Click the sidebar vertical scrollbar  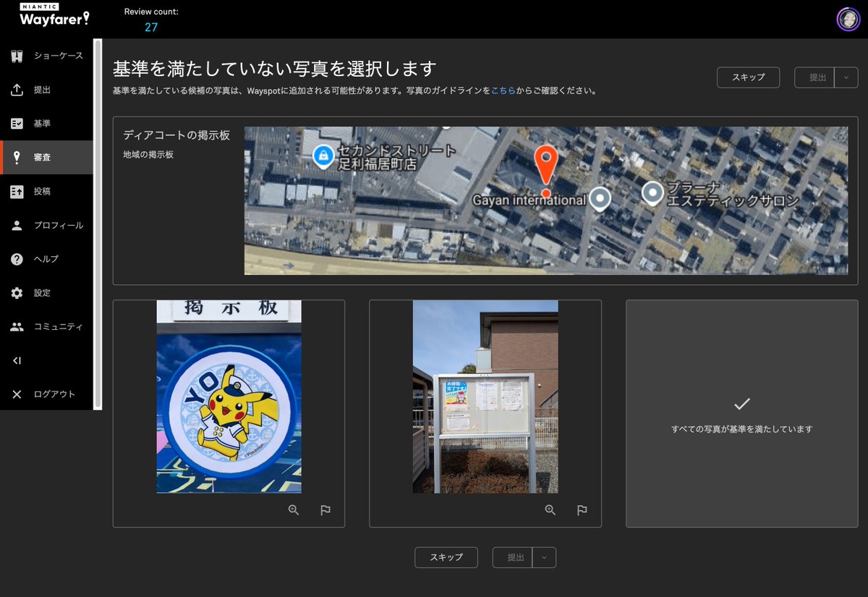click(97, 224)
